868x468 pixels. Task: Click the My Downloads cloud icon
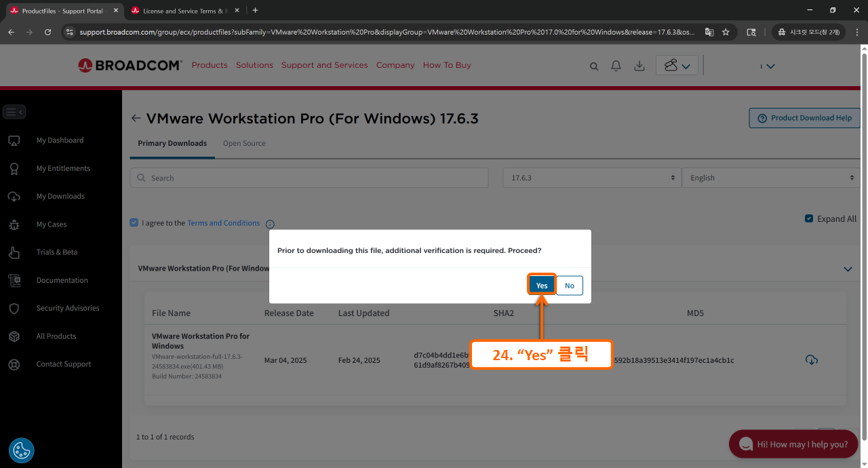pos(14,197)
